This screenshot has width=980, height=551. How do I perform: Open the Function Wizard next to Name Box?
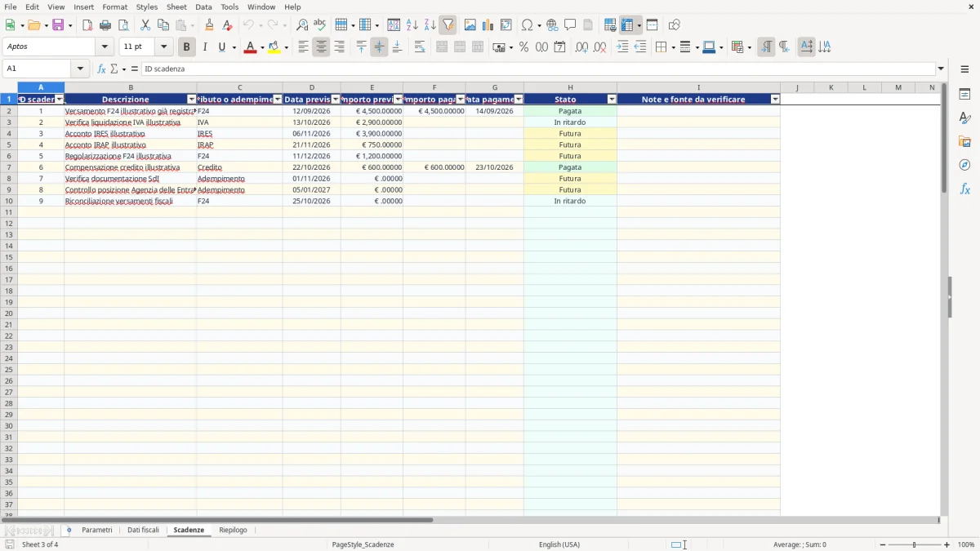(x=102, y=69)
